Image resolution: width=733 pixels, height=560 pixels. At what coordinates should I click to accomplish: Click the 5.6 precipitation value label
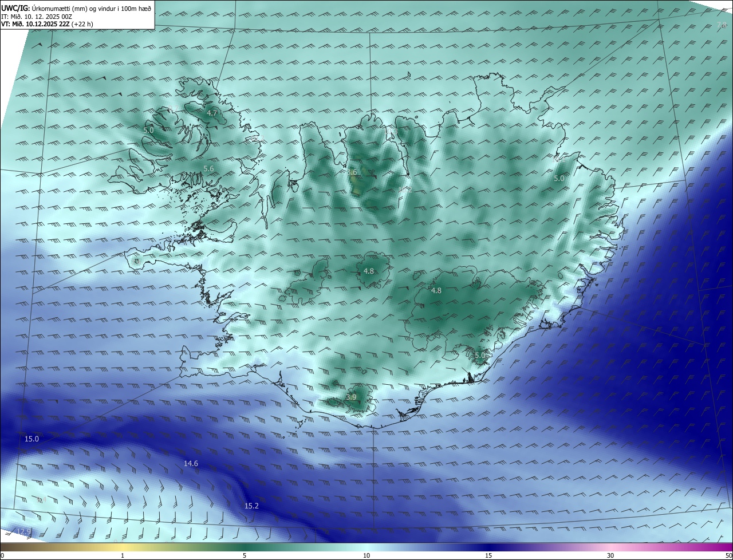tap(208, 169)
